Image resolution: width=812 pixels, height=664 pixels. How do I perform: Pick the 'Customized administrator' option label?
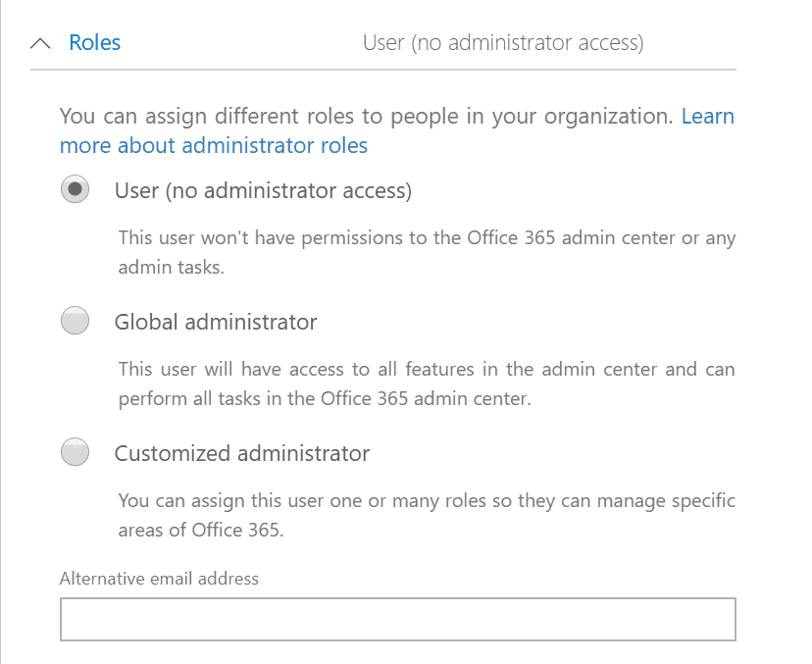click(x=242, y=454)
